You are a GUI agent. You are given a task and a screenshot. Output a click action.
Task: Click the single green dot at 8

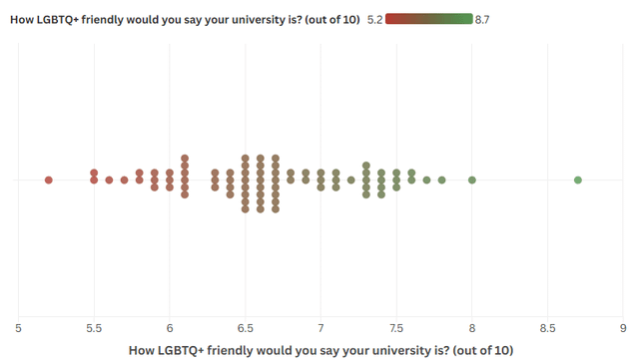point(472,180)
